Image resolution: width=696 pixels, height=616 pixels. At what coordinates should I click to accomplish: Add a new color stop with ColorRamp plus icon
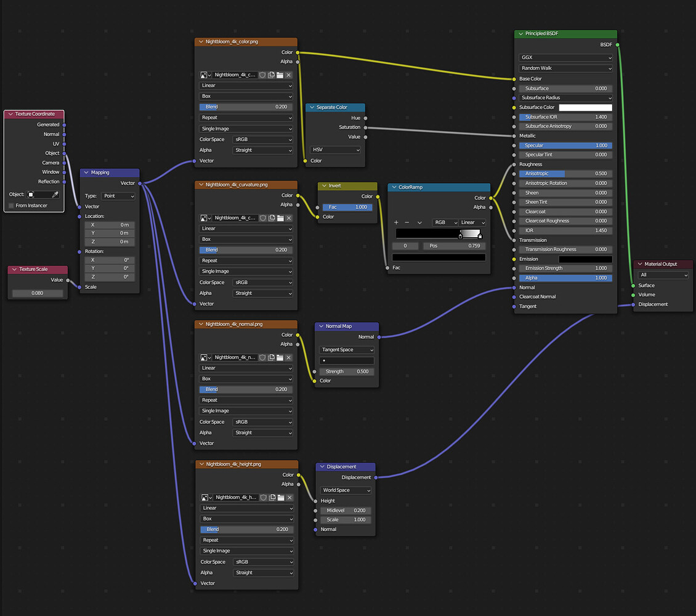pyautogui.click(x=396, y=222)
